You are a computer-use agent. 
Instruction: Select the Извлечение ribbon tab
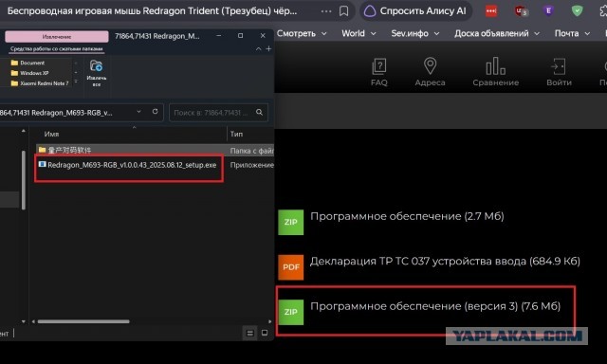pos(57,37)
